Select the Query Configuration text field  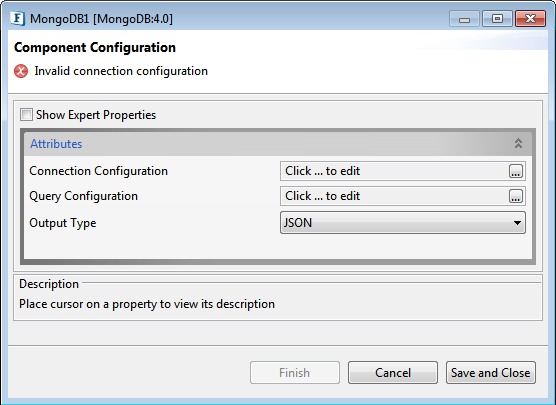395,196
